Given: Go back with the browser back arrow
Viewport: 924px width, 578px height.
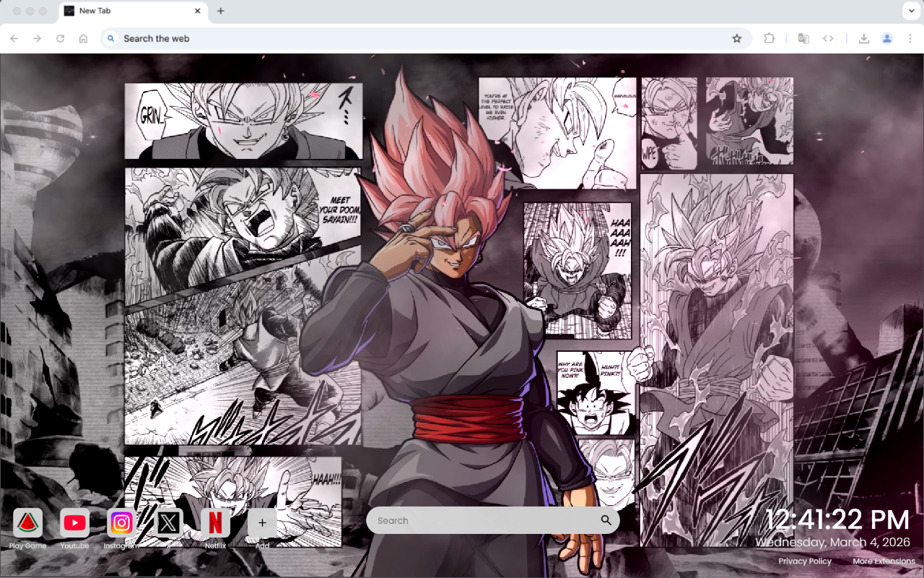Looking at the screenshot, I should 14,38.
